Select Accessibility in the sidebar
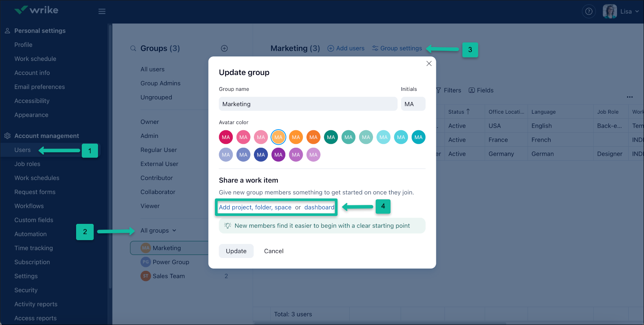This screenshot has width=644, height=325. 32,101
